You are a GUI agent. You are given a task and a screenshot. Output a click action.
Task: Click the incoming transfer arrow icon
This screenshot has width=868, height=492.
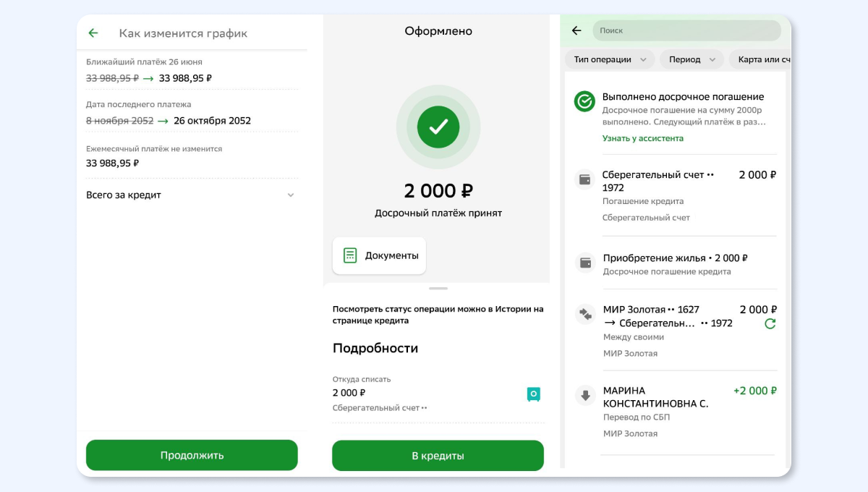coord(584,396)
